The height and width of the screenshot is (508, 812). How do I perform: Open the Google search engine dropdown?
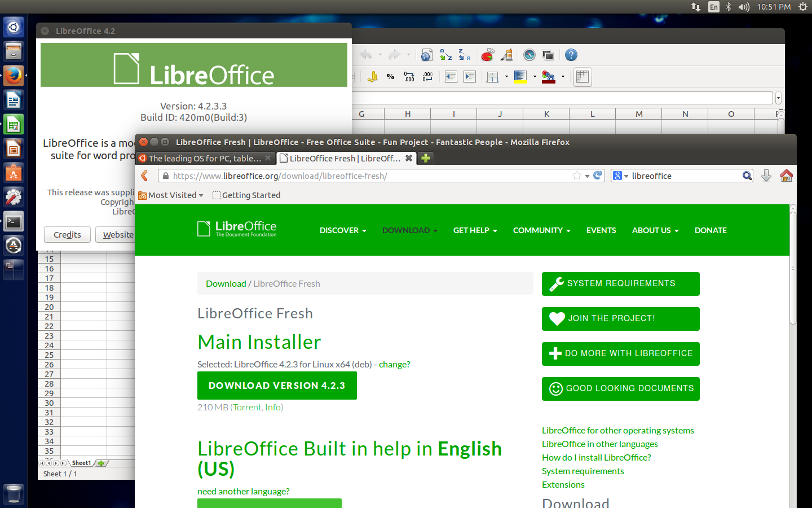pos(621,176)
